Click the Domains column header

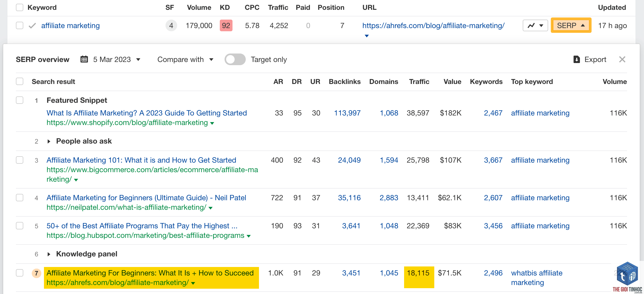[384, 82]
